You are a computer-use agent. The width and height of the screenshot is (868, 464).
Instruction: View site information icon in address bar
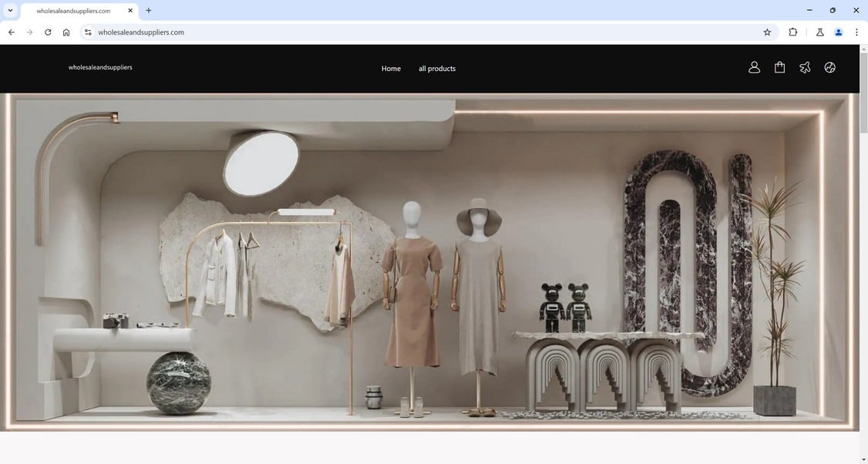tap(88, 32)
